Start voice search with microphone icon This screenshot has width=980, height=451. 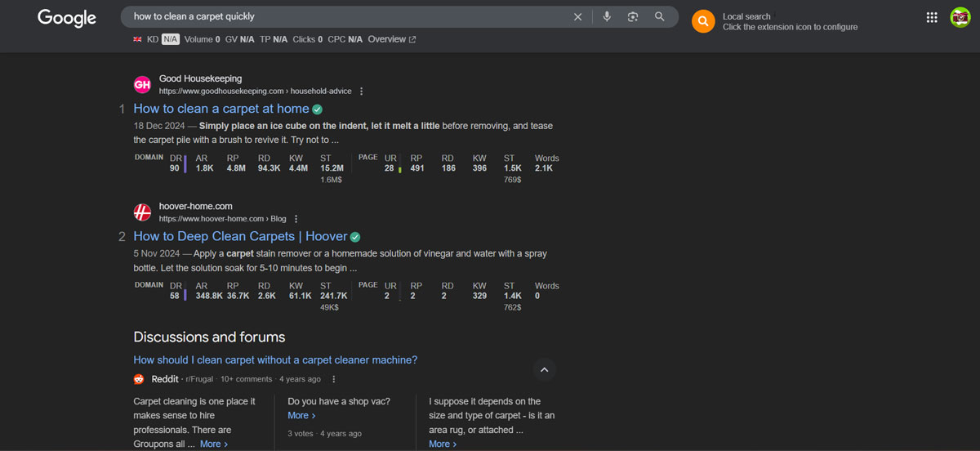[x=607, y=16]
